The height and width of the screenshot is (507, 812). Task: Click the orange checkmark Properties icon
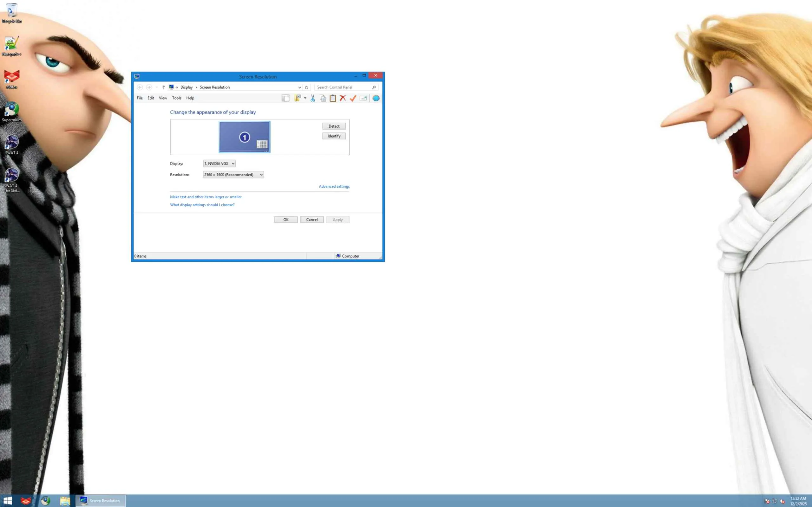pos(353,98)
